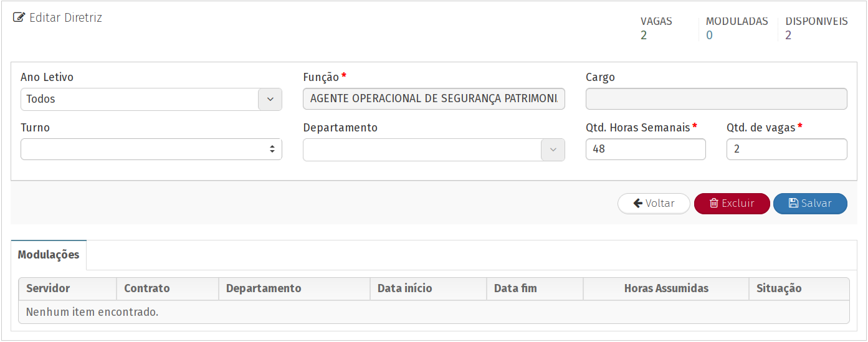Click the Horas Assumidas column header

point(666,288)
